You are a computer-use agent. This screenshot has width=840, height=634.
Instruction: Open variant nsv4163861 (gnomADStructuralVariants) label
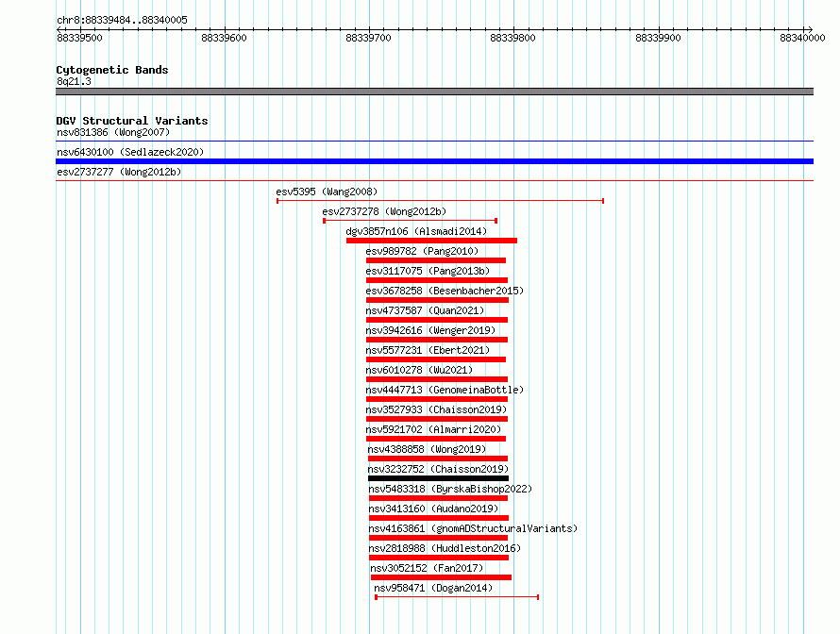(x=473, y=528)
